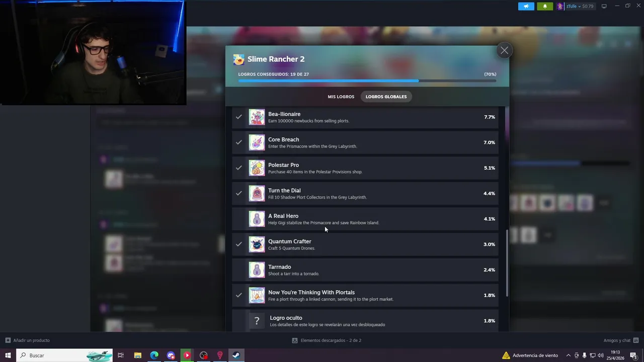Open Steam announcements megaphone button
The width and height of the screenshot is (644, 362).
pos(526,6)
